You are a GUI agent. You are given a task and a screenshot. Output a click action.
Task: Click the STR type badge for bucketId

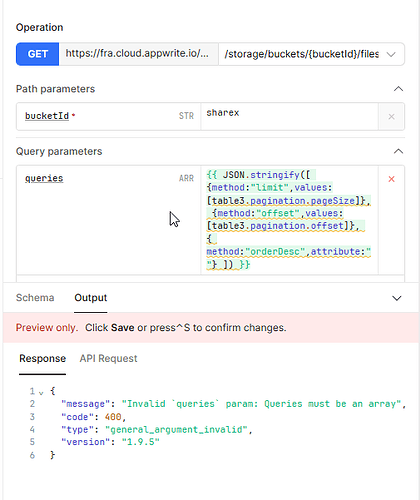pyautogui.click(x=186, y=116)
